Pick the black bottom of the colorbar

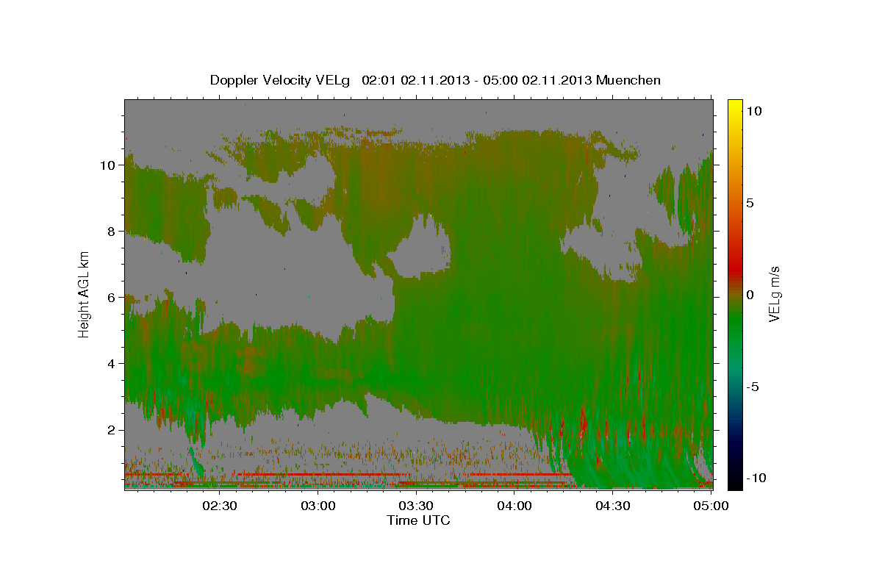pos(735,481)
